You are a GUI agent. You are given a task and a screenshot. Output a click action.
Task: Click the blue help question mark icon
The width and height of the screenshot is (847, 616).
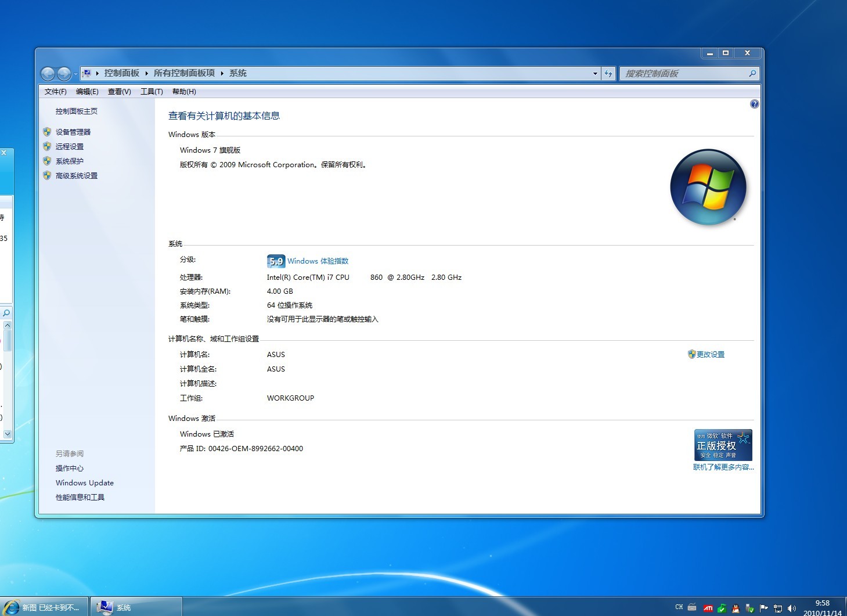click(754, 104)
